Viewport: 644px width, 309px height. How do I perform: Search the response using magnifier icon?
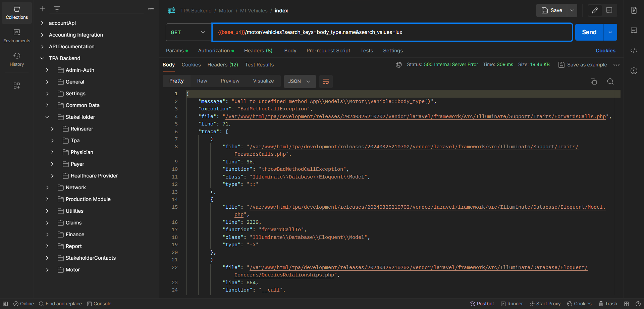pos(610,82)
